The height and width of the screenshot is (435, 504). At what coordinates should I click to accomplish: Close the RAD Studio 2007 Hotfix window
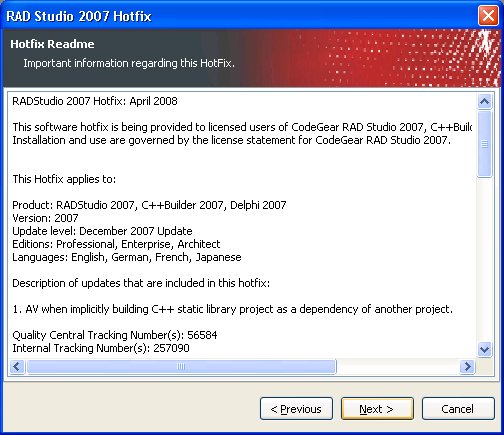click(x=488, y=15)
